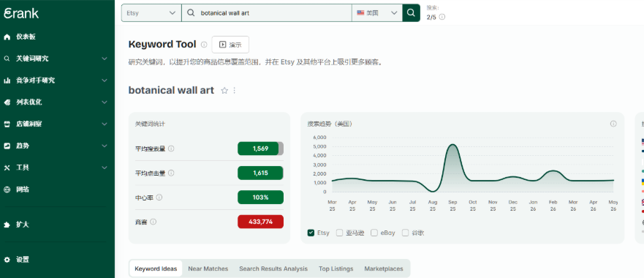
Task: Expand 趋势 menu chevron
Action: (x=105, y=146)
